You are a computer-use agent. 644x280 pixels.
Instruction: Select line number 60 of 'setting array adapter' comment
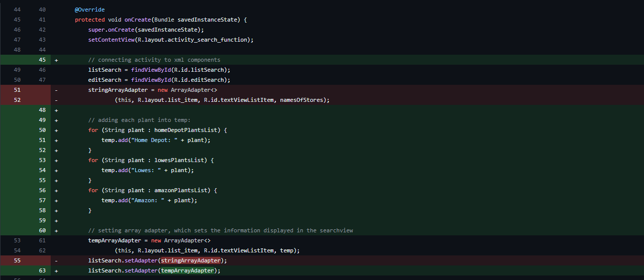point(42,230)
